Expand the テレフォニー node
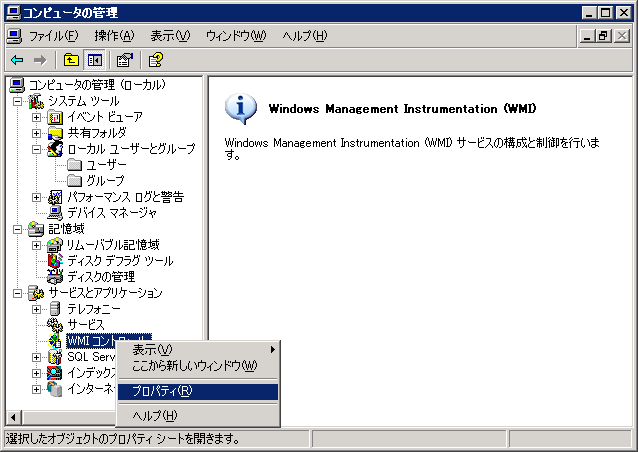This screenshot has width=638, height=452. pyautogui.click(x=36, y=309)
